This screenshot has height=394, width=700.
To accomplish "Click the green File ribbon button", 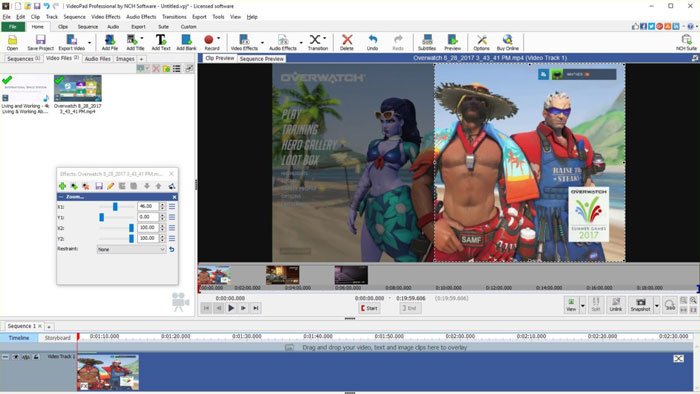I will point(12,27).
